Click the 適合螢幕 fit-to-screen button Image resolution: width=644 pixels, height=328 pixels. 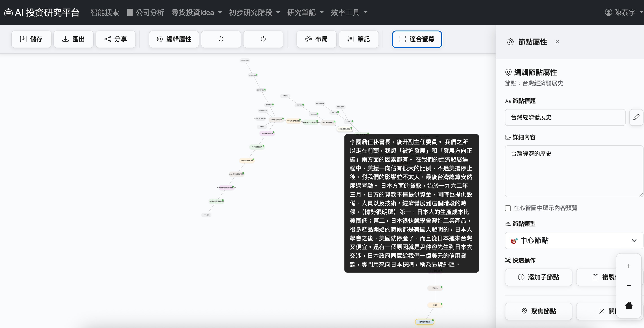click(x=417, y=39)
